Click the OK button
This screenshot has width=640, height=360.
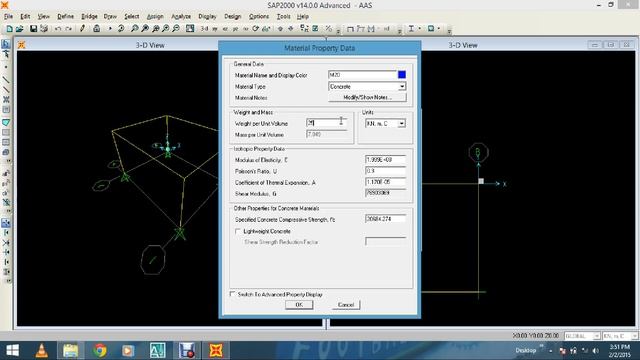(x=299, y=305)
